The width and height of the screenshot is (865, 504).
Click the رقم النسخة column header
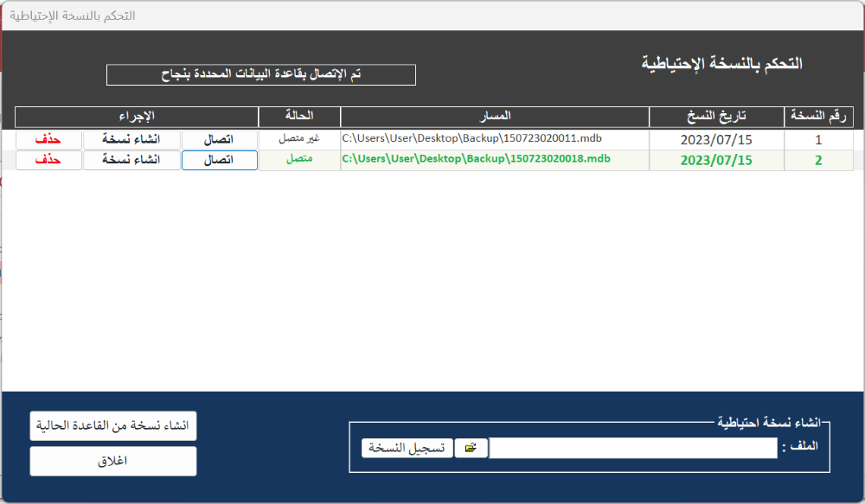point(818,117)
